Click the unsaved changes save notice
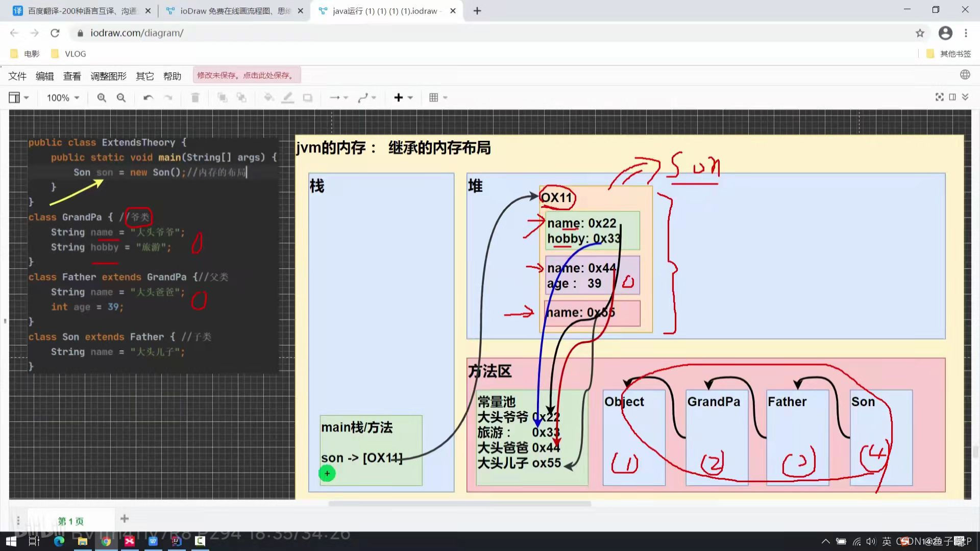Viewport: 980px width, 551px height. 247,75
